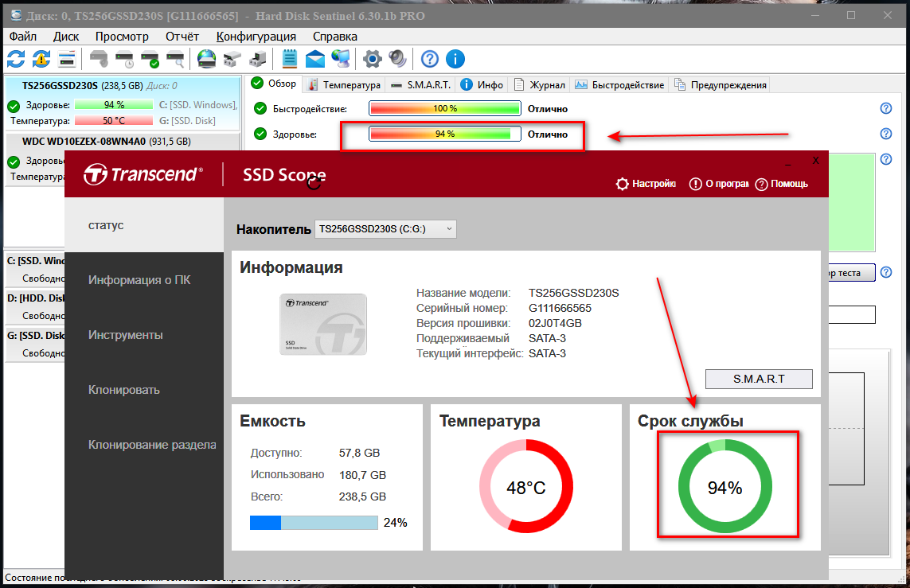Open Настройки in SSD Scope header
This screenshot has width=910, height=588.
tap(646, 184)
